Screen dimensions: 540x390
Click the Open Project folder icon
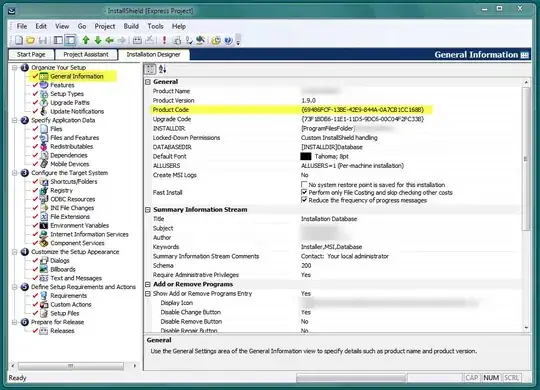[x=30, y=40]
